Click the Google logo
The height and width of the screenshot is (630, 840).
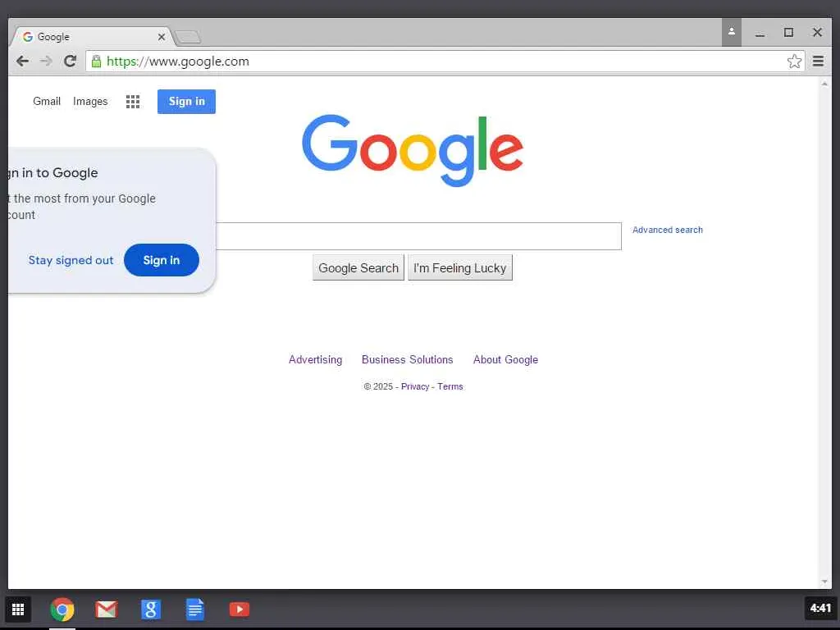coord(413,150)
